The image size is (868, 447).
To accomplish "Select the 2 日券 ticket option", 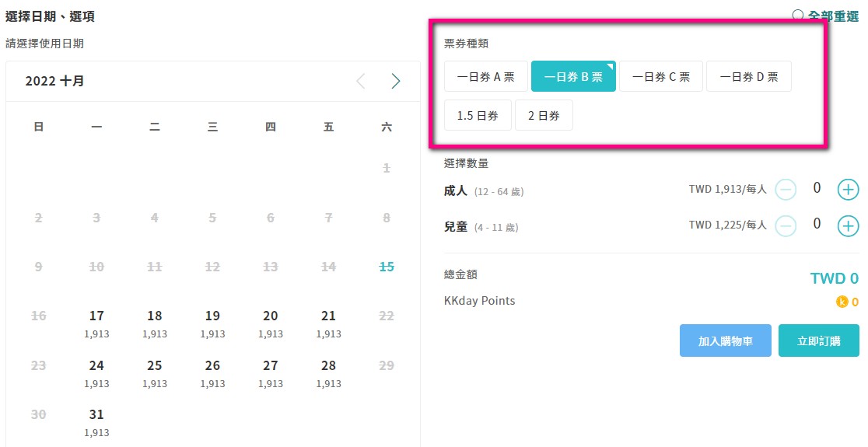I will (x=544, y=115).
